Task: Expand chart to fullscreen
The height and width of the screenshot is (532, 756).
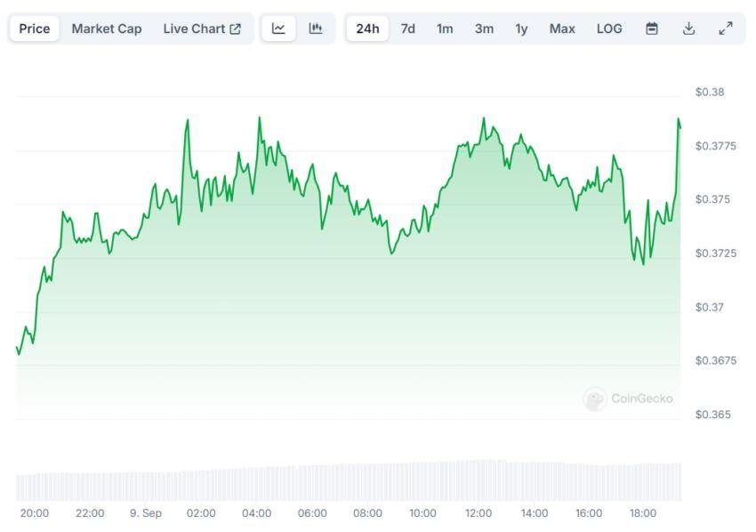Action: click(725, 28)
